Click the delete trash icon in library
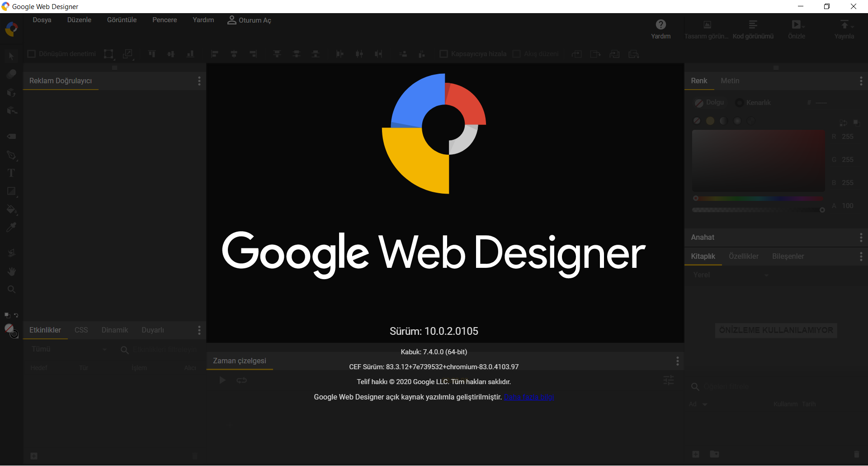 (856, 454)
